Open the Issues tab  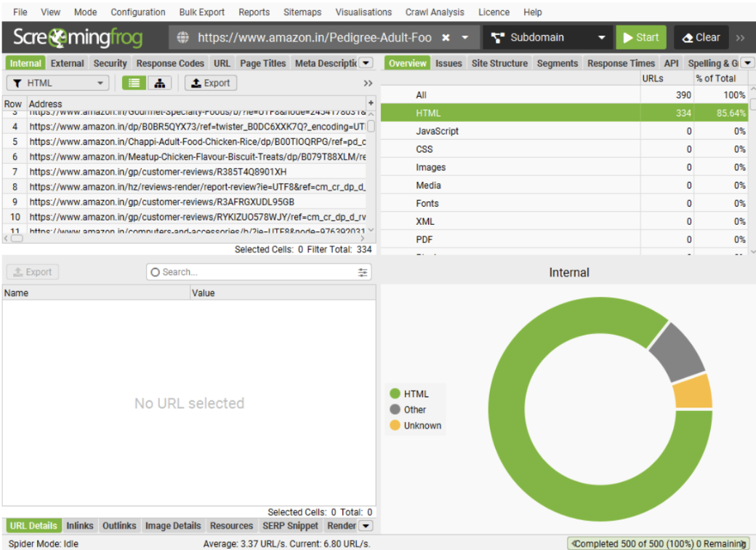click(x=449, y=63)
